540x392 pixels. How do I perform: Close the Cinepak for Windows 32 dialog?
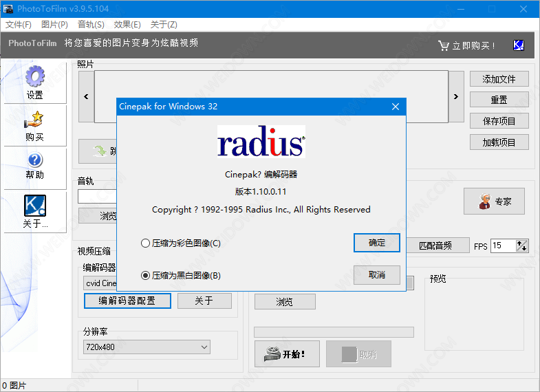(396, 107)
